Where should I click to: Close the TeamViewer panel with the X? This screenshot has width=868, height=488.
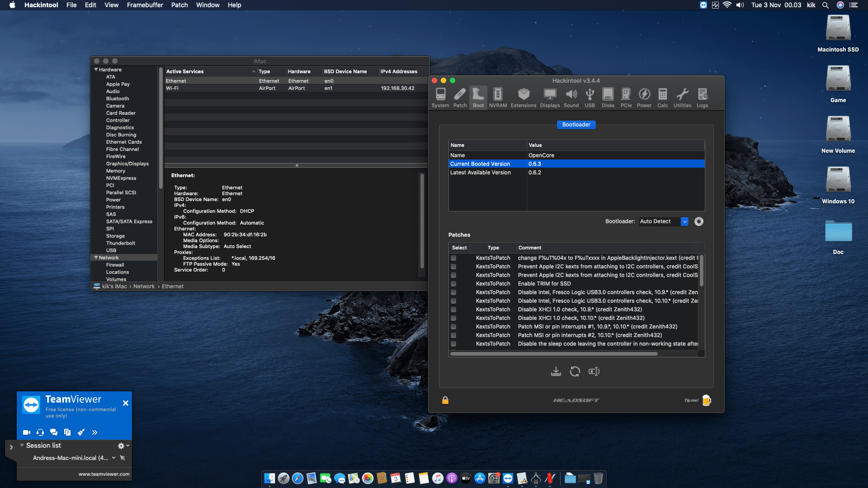126,403
